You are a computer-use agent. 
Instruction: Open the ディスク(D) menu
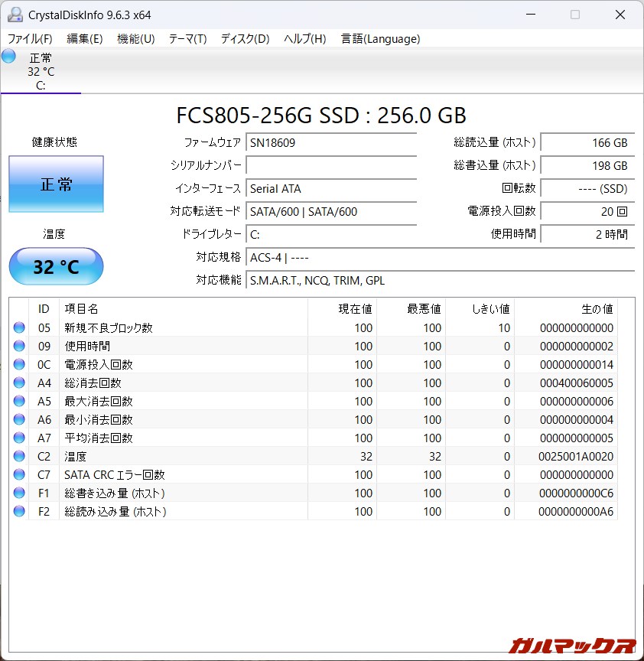(x=243, y=38)
